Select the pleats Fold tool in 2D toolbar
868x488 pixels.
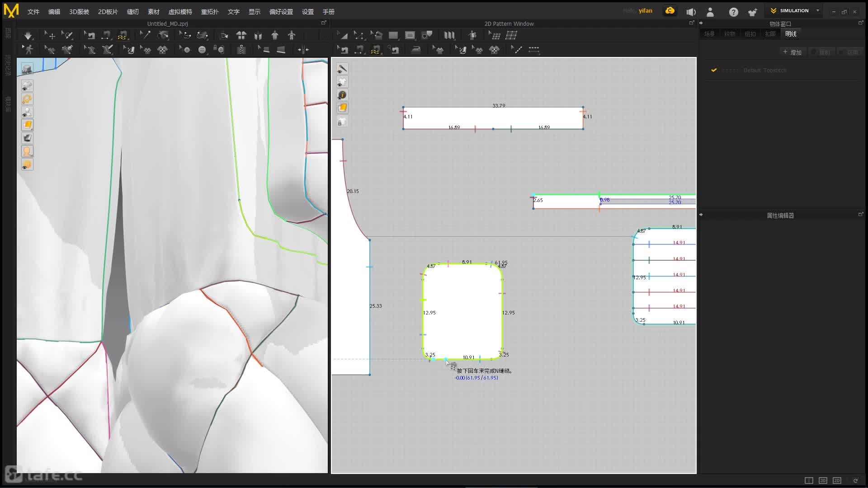pyautogui.click(x=449, y=36)
